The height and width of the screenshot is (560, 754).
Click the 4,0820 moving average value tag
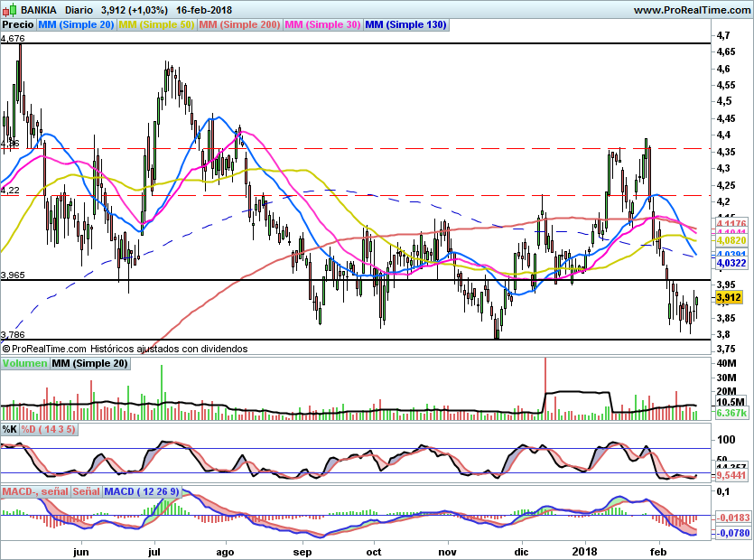click(730, 241)
